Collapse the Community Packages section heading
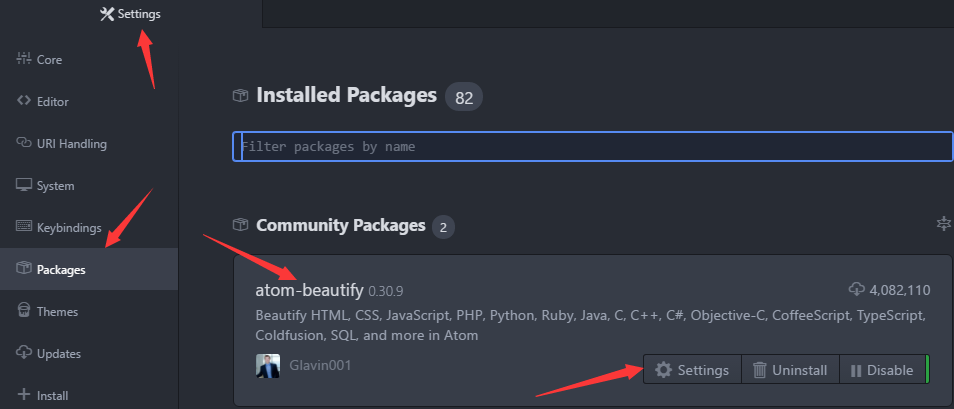Viewport: 954px width, 409px height. point(340,226)
